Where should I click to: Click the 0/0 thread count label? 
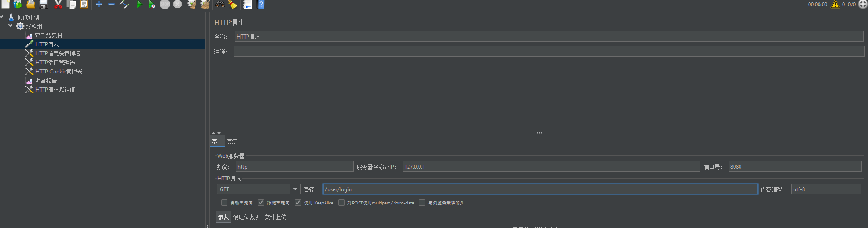(x=852, y=5)
